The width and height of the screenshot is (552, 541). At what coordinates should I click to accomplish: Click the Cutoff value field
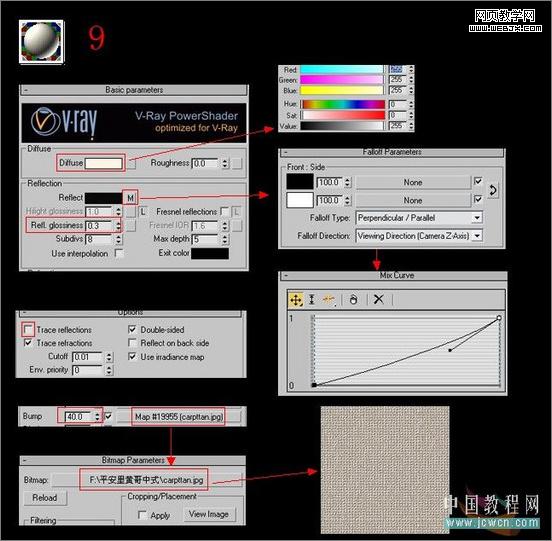click(x=88, y=357)
